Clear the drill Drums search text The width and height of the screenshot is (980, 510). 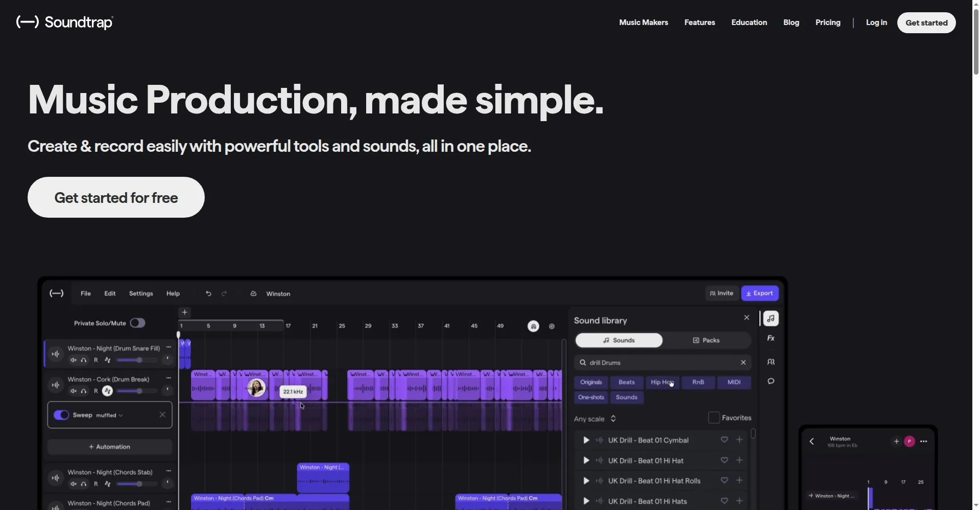click(x=743, y=362)
